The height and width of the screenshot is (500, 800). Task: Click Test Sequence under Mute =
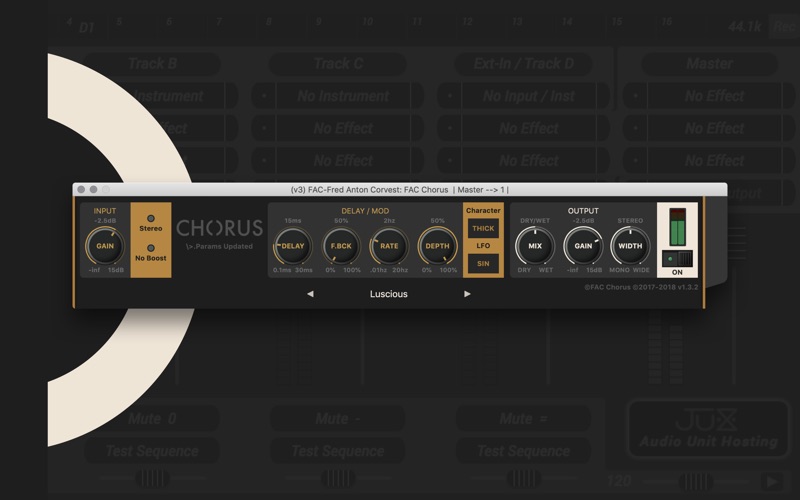(x=523, y=451)
